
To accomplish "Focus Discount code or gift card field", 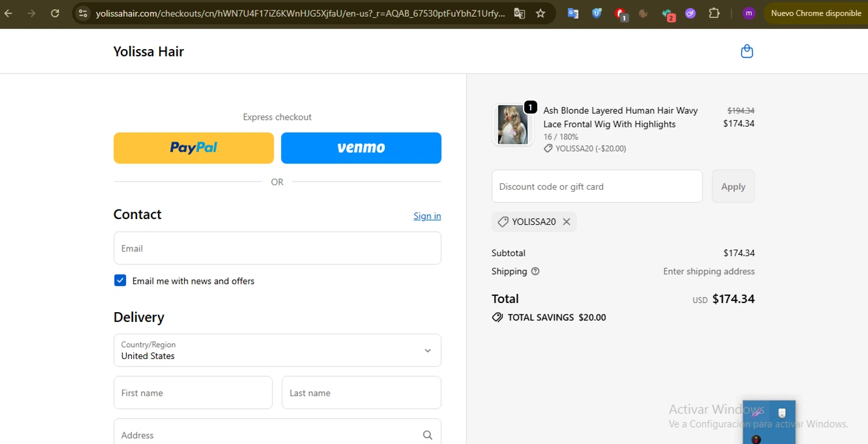I will (x=597, y=186).
